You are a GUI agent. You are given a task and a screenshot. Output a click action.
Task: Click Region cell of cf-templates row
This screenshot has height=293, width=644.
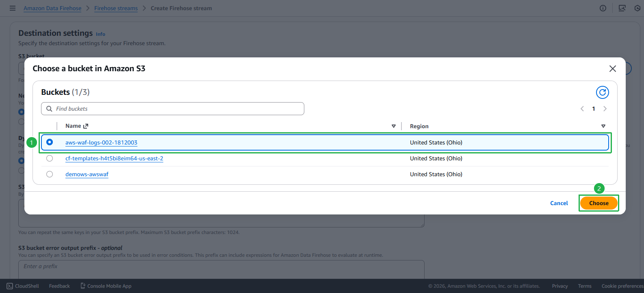tap(436, 158)
